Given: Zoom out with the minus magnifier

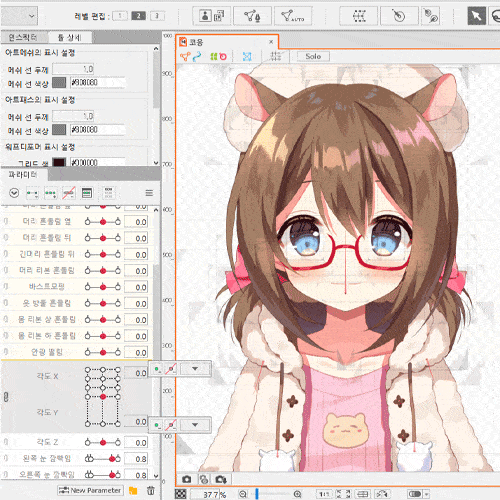Looking at the screenshot, I should click(243, 494).
